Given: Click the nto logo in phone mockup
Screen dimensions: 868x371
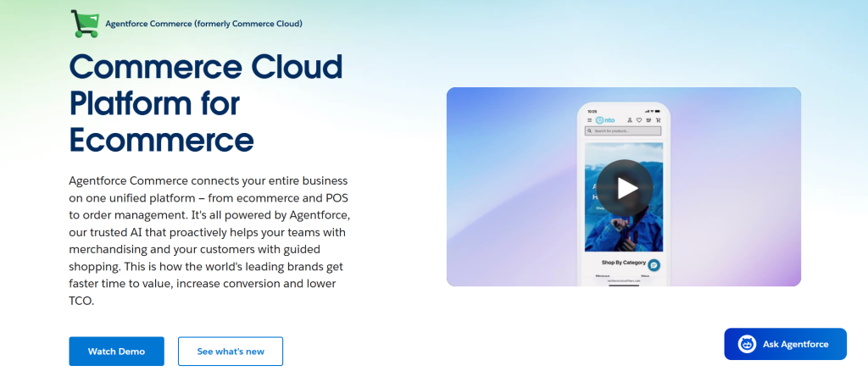Looking at the screenshot, I should click(x=605, y=120).
